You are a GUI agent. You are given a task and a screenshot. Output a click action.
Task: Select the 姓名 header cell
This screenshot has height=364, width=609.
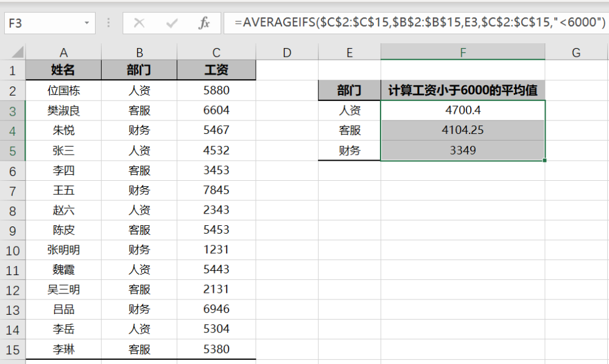click(x=63, y=70)
